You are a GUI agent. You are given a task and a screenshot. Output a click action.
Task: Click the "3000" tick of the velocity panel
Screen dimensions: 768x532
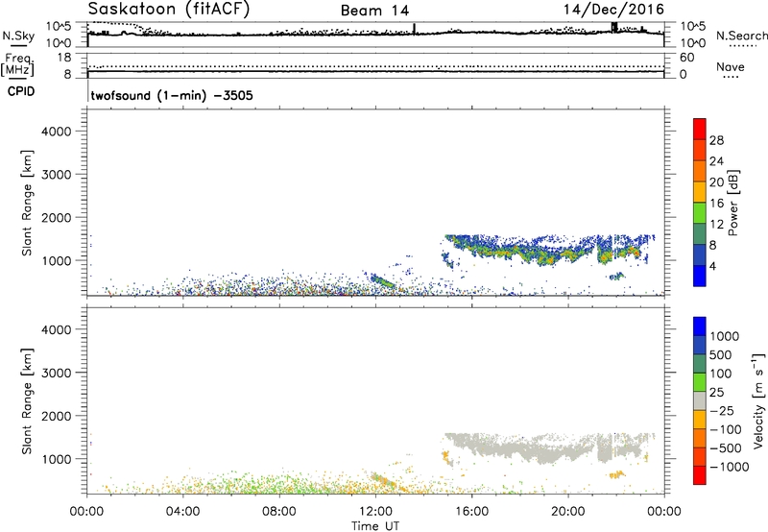[57, 373]
